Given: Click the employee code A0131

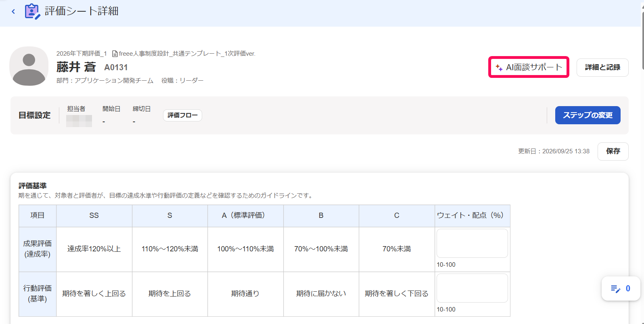Looking at the screenshot, I should tap(116, 67).
